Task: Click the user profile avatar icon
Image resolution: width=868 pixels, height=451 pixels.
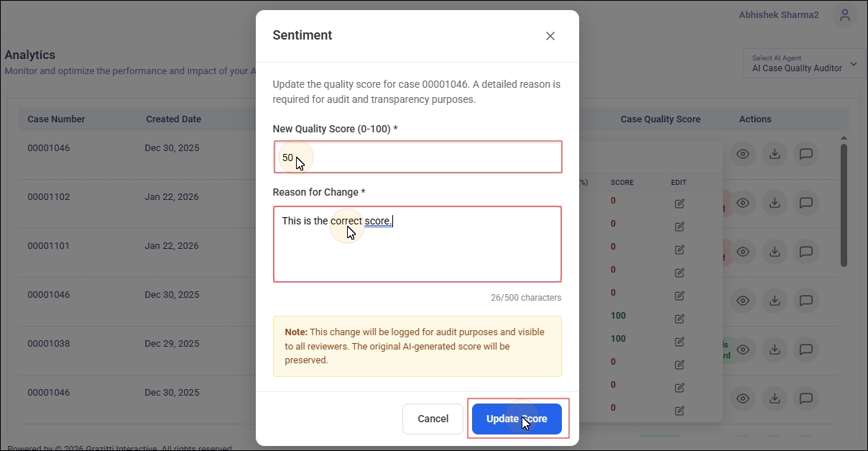Action: click(844, 15)
